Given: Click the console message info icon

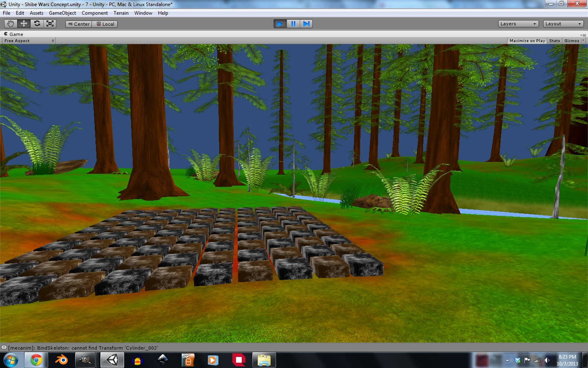Looking at the screenshot, I should click(4, 348).
